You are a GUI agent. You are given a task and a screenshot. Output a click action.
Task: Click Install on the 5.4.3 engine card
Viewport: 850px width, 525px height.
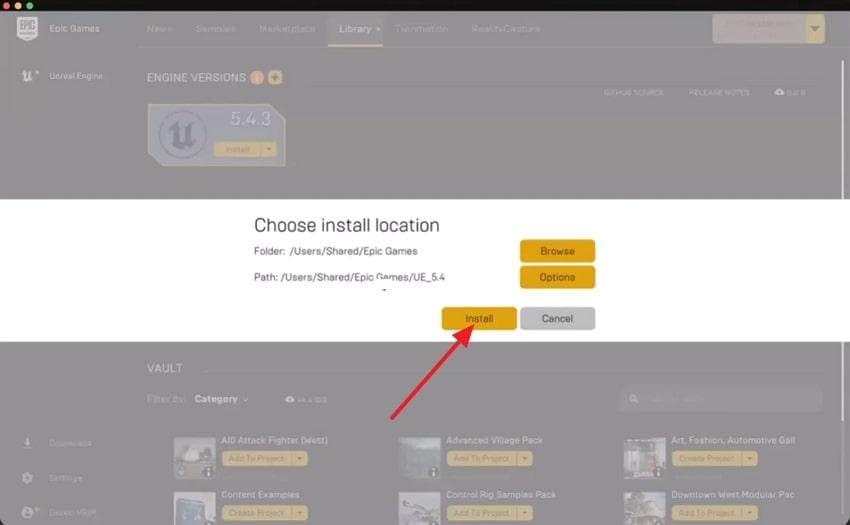(x=237, y=149)
